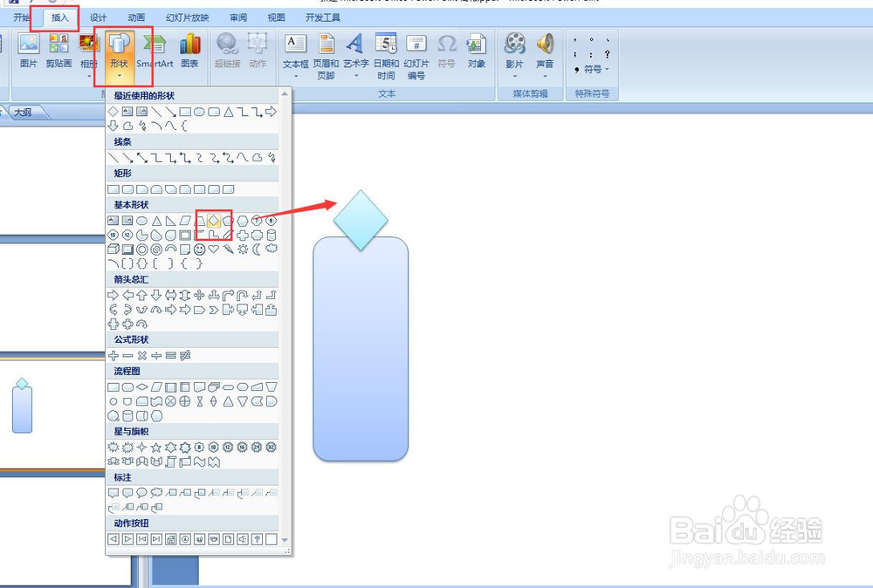This screenshot has height=588, width=873.
Task: Switch to the 开始 Home tab
Action: pos(21,17)
